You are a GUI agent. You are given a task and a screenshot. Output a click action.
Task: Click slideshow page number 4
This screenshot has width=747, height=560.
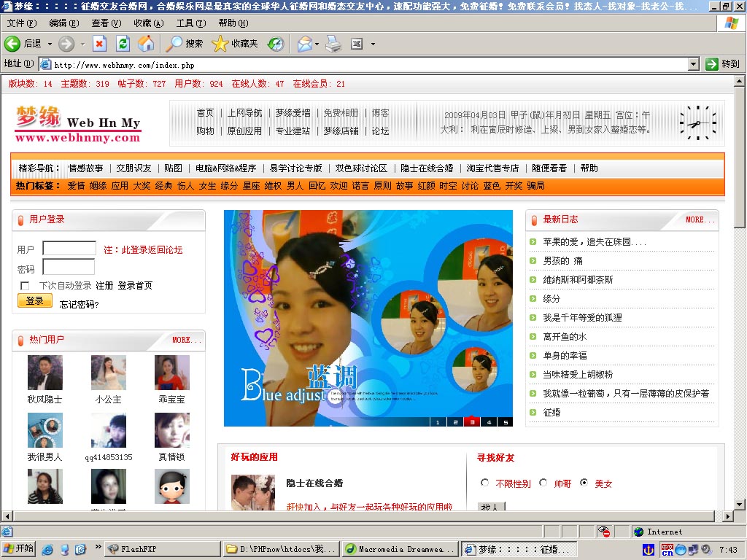click(489, 422)
